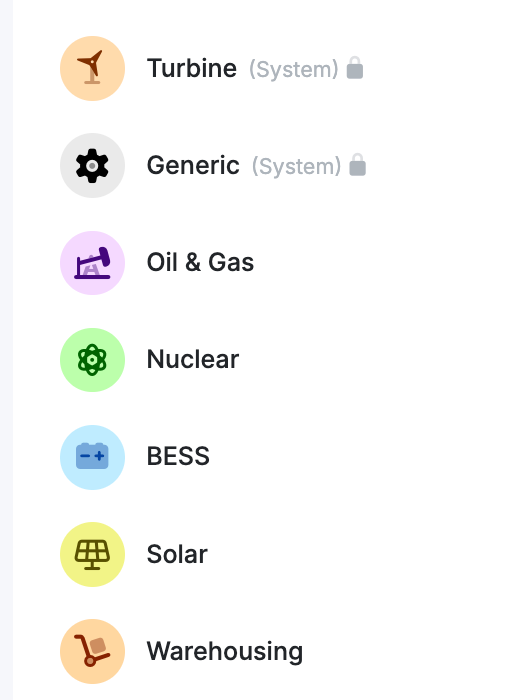
Task: Click the yellow solar panel icon
Action: click(x=92, y=554)
